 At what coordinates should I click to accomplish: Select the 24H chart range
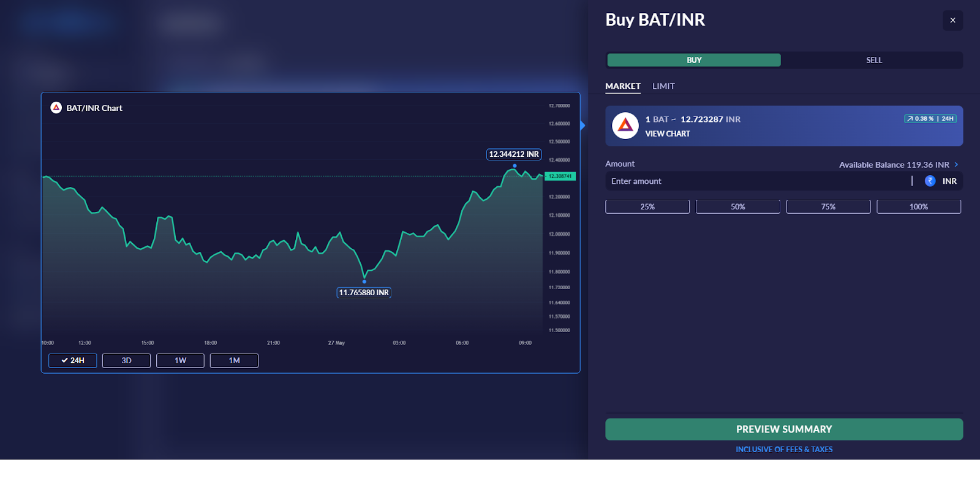pos(73,361)
